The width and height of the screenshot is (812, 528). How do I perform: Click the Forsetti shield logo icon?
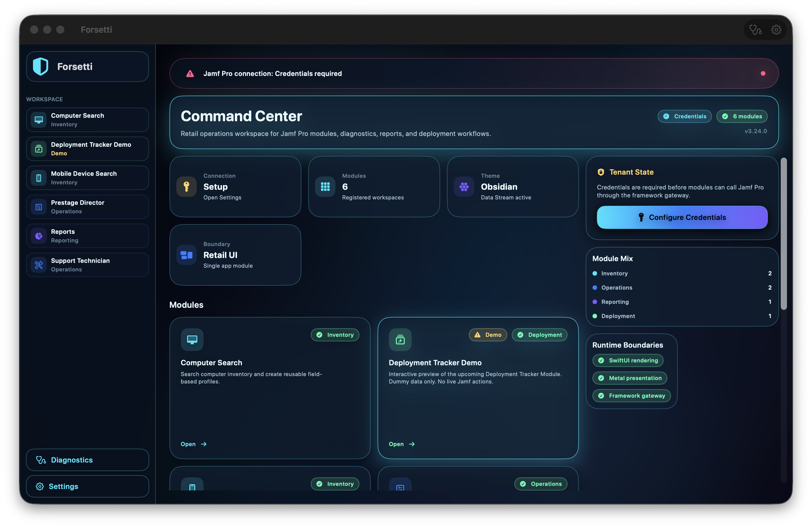pyautogui.click(x=41, y=66)
